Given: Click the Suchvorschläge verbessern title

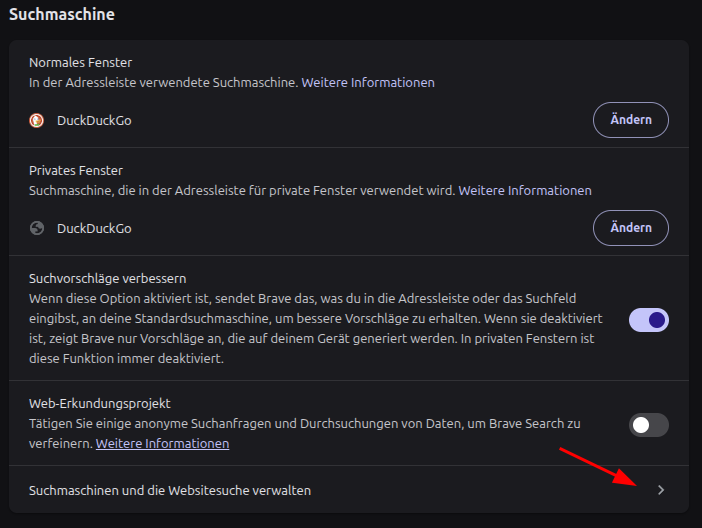Looking at the screenshot, I should pos(107,279).
